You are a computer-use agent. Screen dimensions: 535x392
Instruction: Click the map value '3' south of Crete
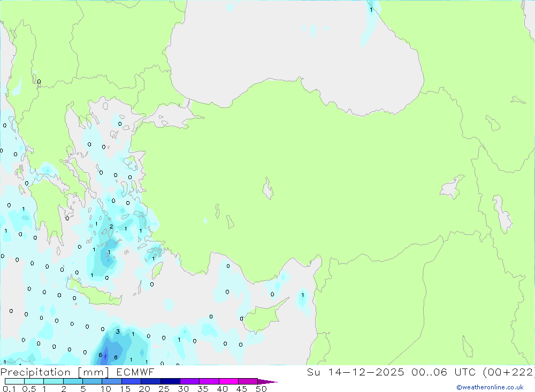(x=118, y=332)
